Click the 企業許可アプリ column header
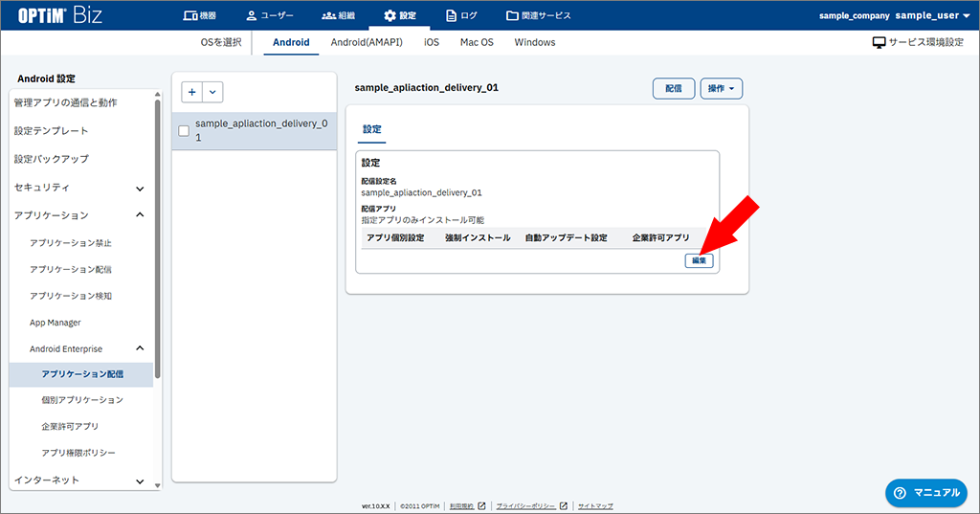Viewport: 980px width, 514px height. tap(660, 237)
